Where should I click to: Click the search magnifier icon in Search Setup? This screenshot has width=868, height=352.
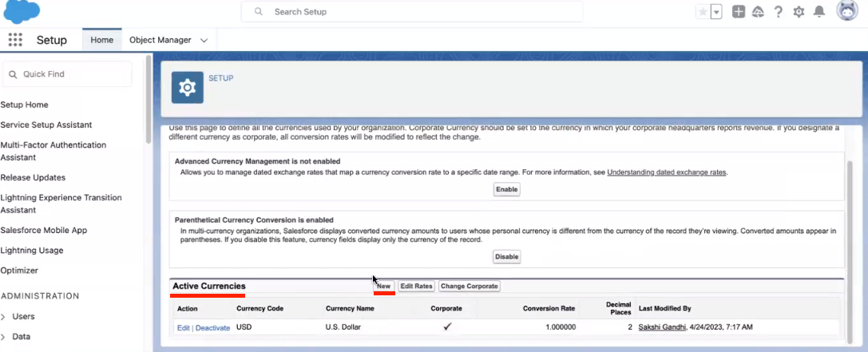pos(259,12)
